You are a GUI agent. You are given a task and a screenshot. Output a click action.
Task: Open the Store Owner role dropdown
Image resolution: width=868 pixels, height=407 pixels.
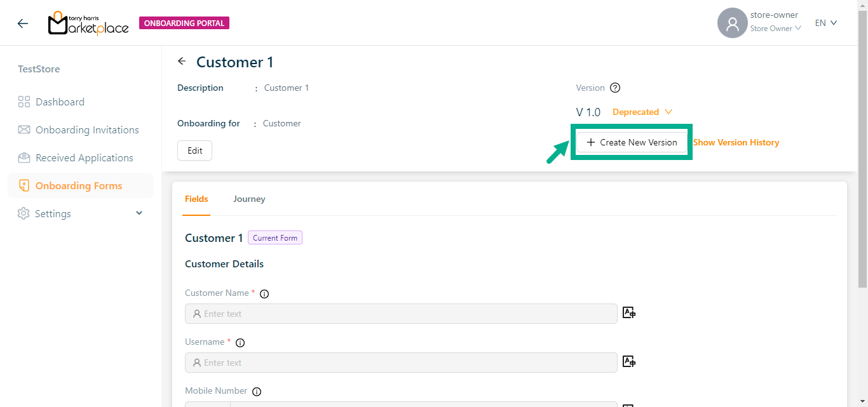tap(775, 29)
